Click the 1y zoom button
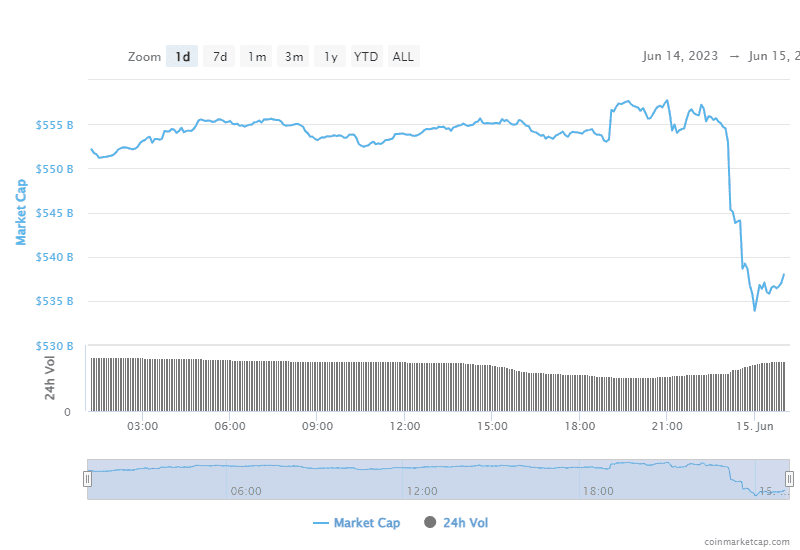800x550 pixels. 330,57
